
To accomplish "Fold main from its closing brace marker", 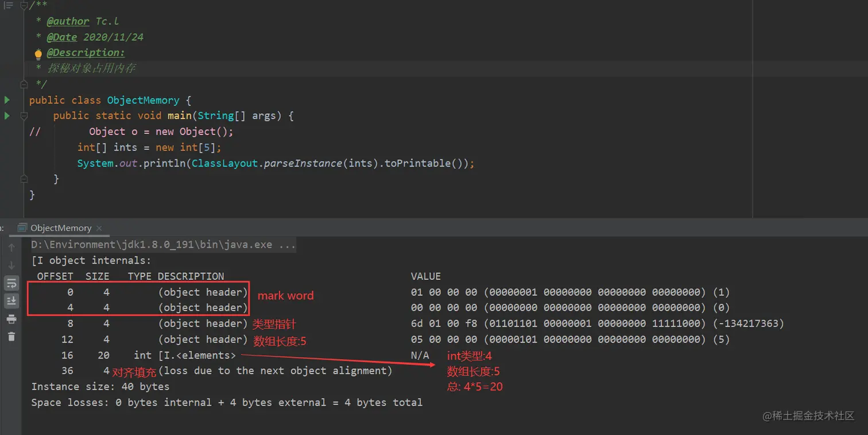I will point(24,179).
